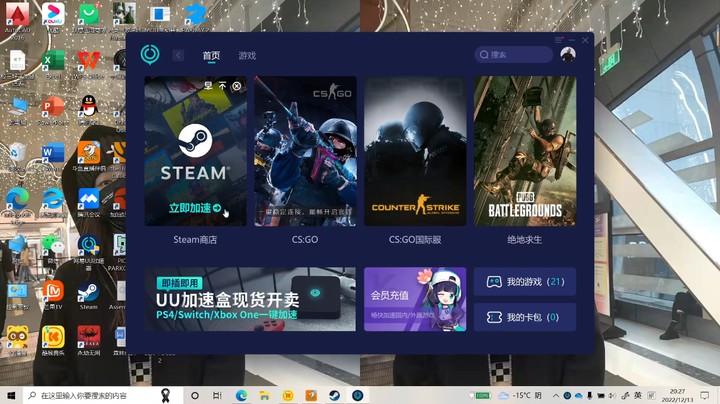Screen dimensions: 720x404
Task: Open Task View on taskbar
Action: click(218, 395)
